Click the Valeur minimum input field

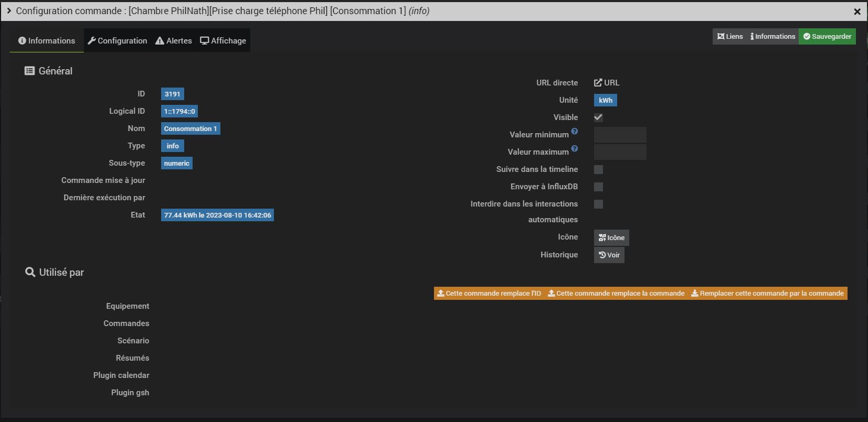pyautogui.click(x=620, y=135)
